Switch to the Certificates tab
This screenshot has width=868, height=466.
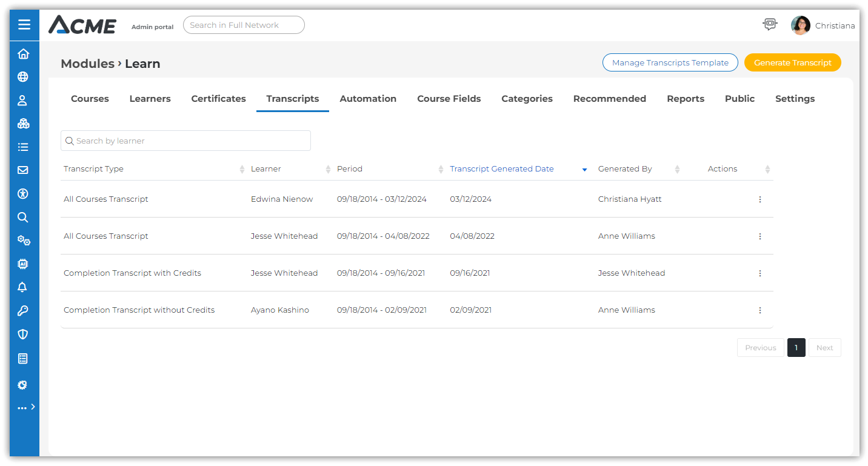coord(218,99)
